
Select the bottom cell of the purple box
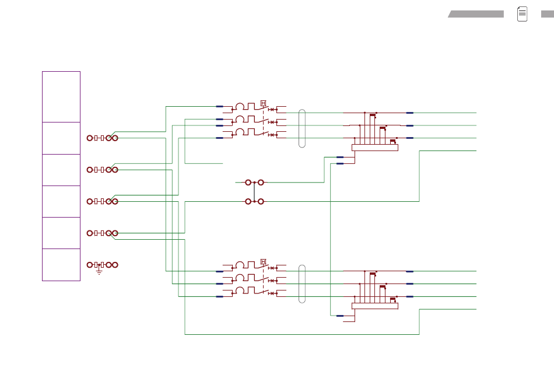61,265
